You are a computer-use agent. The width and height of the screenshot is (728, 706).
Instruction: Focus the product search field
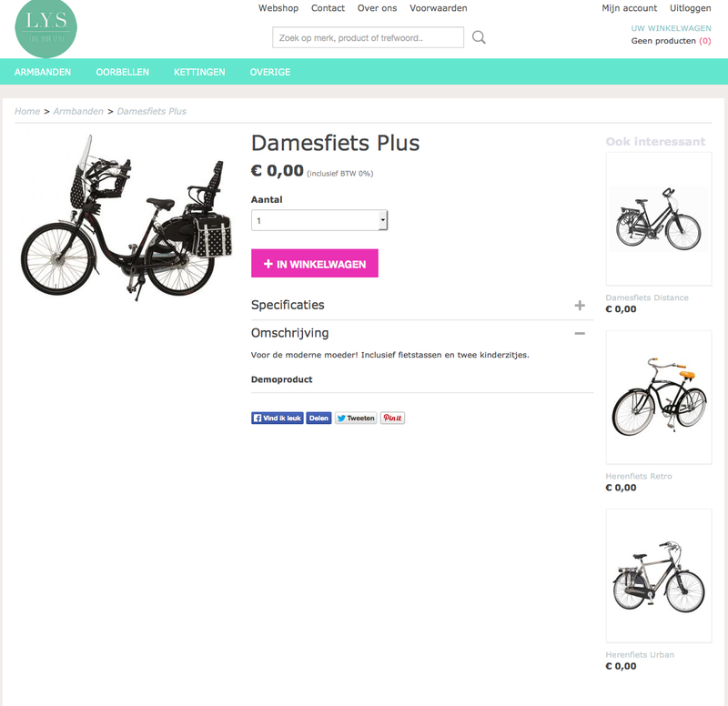click(369, 37)
